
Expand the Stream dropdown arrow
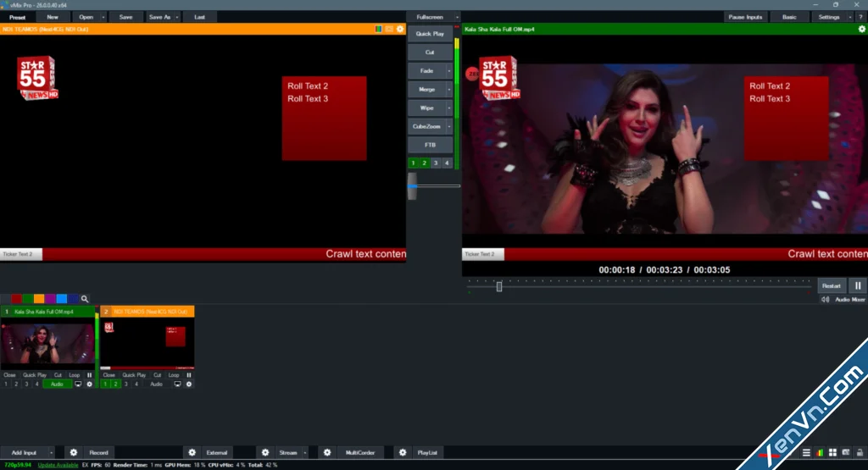tap(305, 452)
